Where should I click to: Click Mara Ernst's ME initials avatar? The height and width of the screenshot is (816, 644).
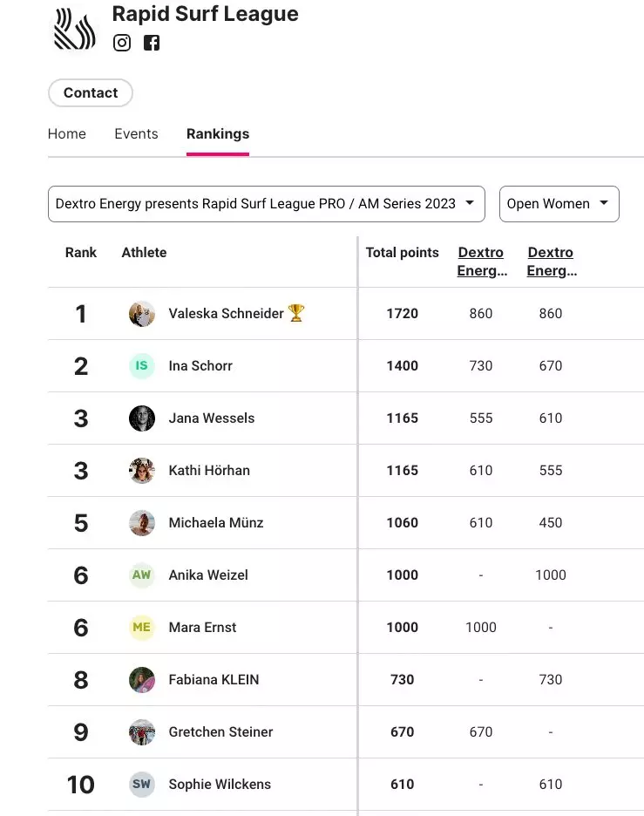click(142, 628)
